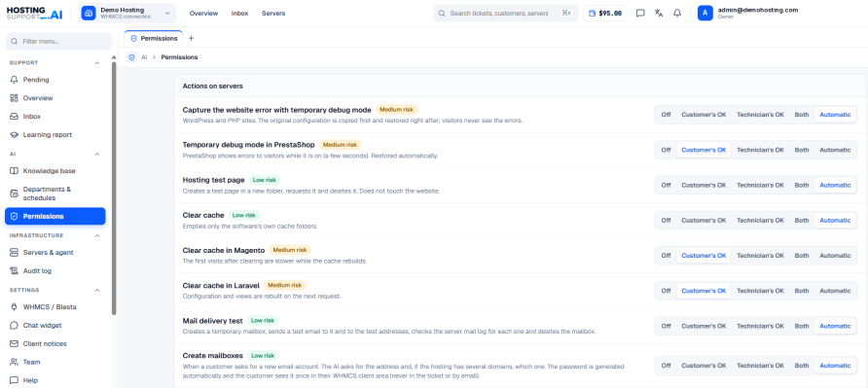Click the Knowledge base book icon

(x=15, y=171)
